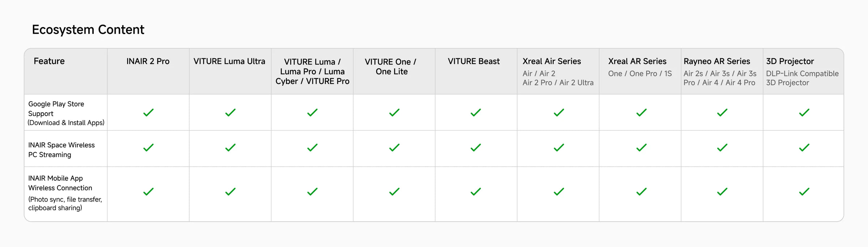The height and width of the screenshot is (247, 868).
Task: Select the VITURE Luma Ultra column header
Action: (x=229, y=61)
